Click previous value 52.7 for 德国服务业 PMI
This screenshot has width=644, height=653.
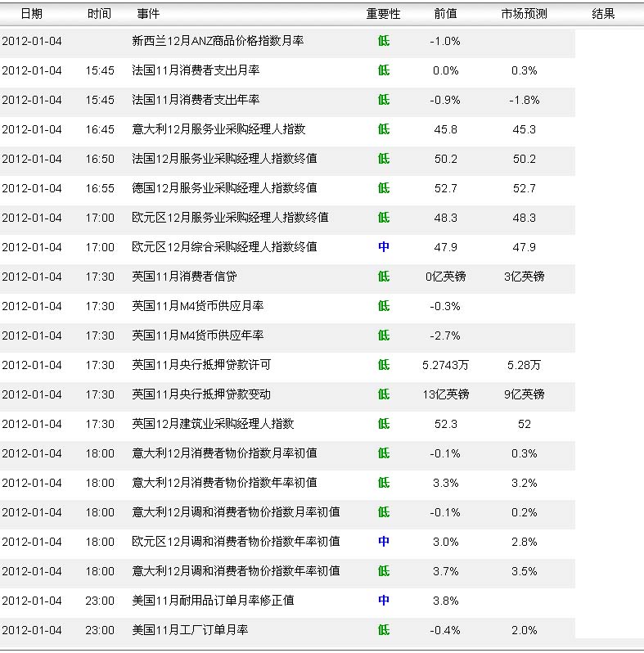(x=446, y=188)
